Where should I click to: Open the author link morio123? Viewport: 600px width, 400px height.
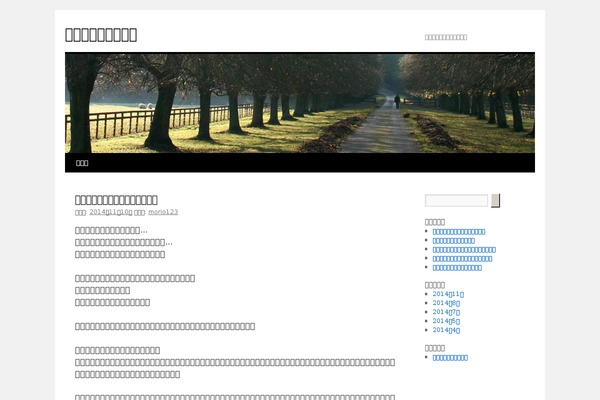click(x=163, y=212)
